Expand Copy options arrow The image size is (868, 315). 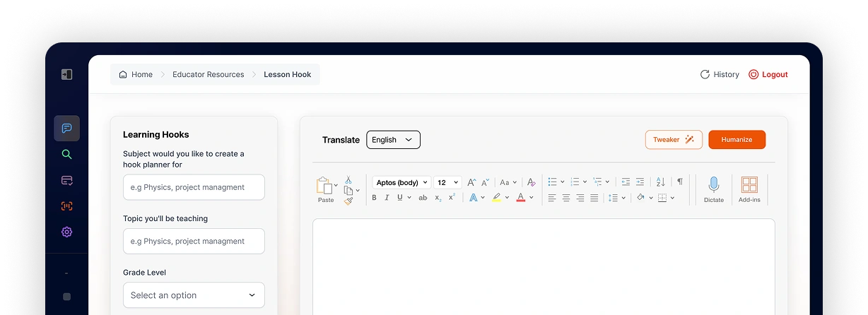(x=358, y=190)
